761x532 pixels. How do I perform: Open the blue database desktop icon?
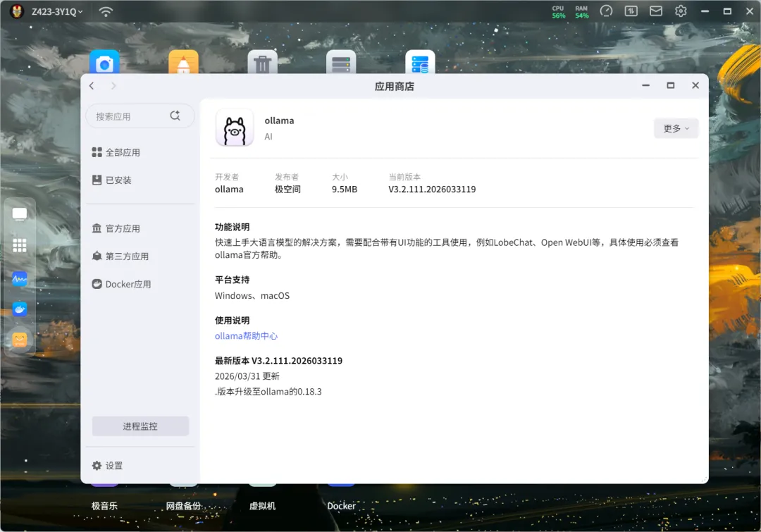[420, 62]
